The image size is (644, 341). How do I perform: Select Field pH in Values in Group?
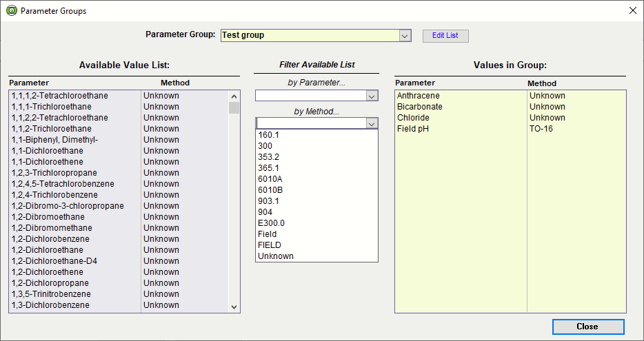pyautogui.click(x=510, y=129)
